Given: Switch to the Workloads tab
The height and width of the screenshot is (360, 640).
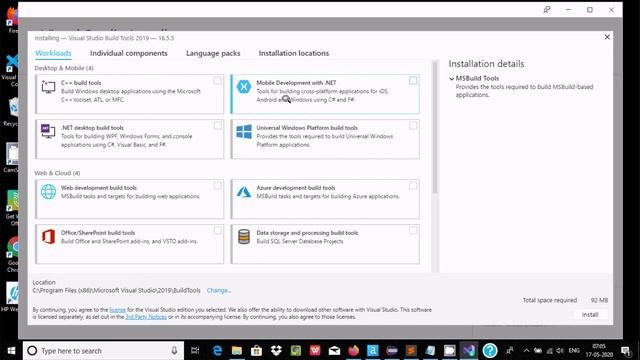Looking at the screenshot, I should coord(53,53).
